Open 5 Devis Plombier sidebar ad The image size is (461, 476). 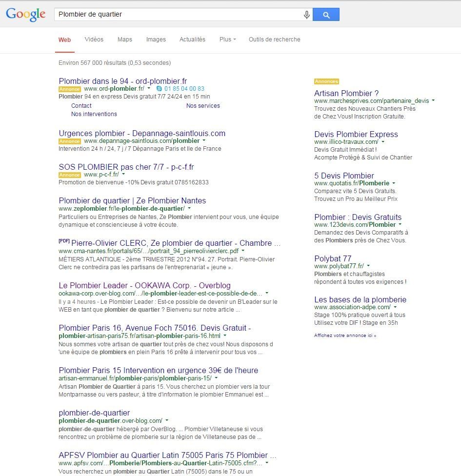(344, 176)
